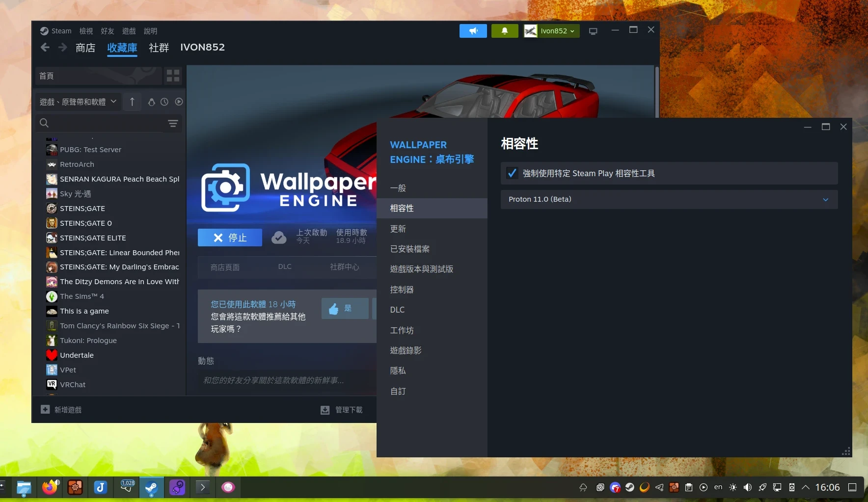The image size is (868, 502).
Task: Select Undertale in library list
Action: [77, 355]
